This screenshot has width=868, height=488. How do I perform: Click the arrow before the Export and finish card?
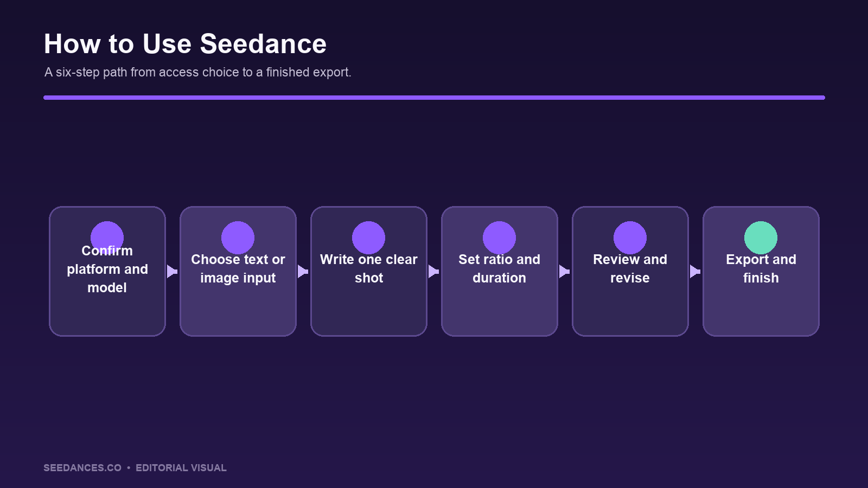[695, 271]
